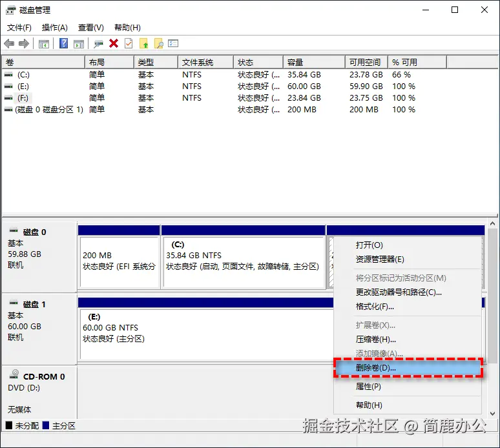Select the (E:) volume row in list
The height and width of the screenshot is (448, 500).
[211, 87]
